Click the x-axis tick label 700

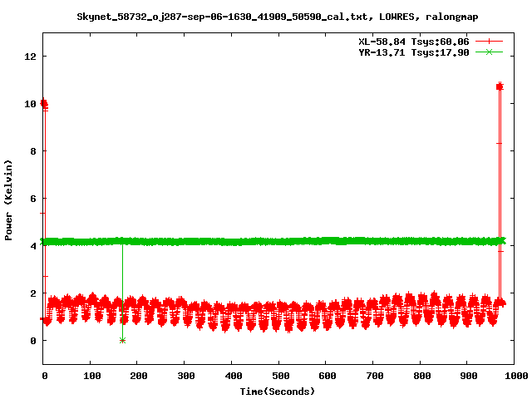click(375, 376)
